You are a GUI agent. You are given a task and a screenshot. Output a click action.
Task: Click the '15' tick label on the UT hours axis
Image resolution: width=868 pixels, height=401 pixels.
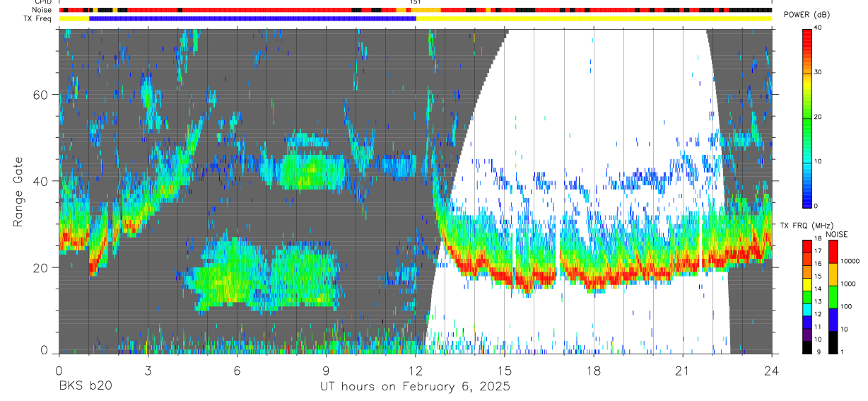(504, 370)
